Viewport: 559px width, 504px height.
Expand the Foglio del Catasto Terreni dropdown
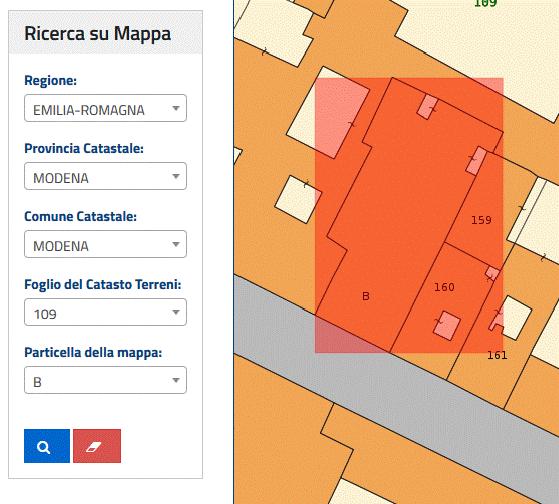pos(105,312)
